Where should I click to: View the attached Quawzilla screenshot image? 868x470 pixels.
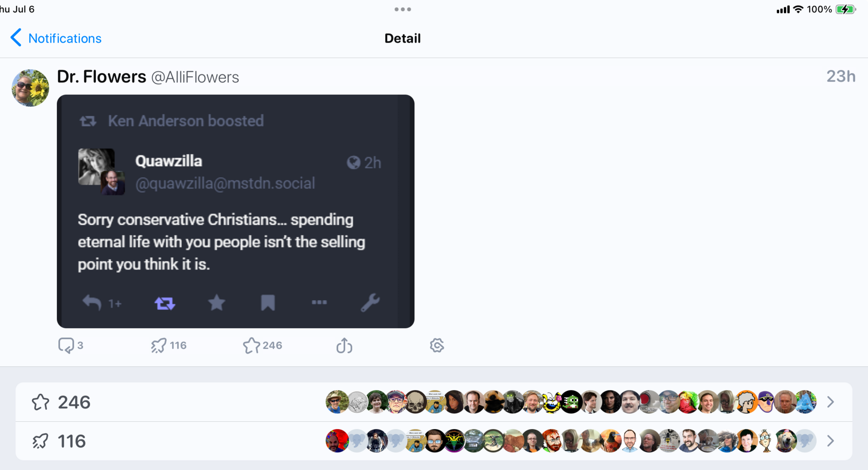coord(236,211)
